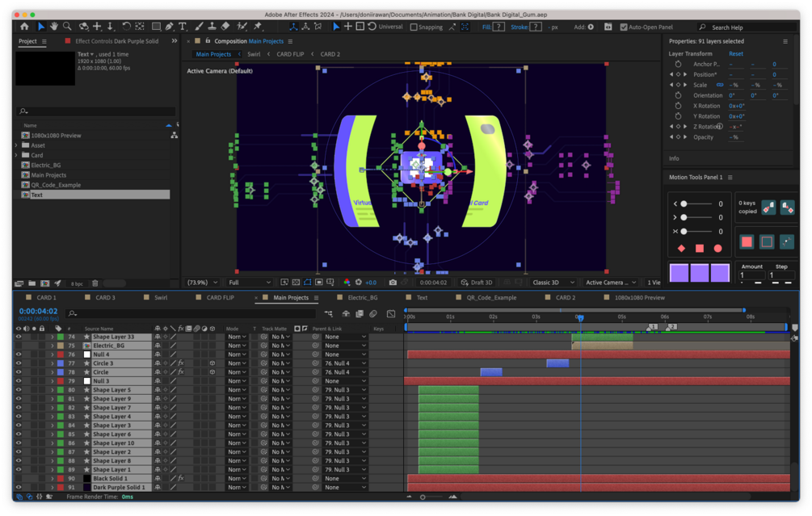The height and width of the screenshot is (516, 812).
Task: Open the Project panel menu
Action: pyautogui.click(x=44, y=41)
